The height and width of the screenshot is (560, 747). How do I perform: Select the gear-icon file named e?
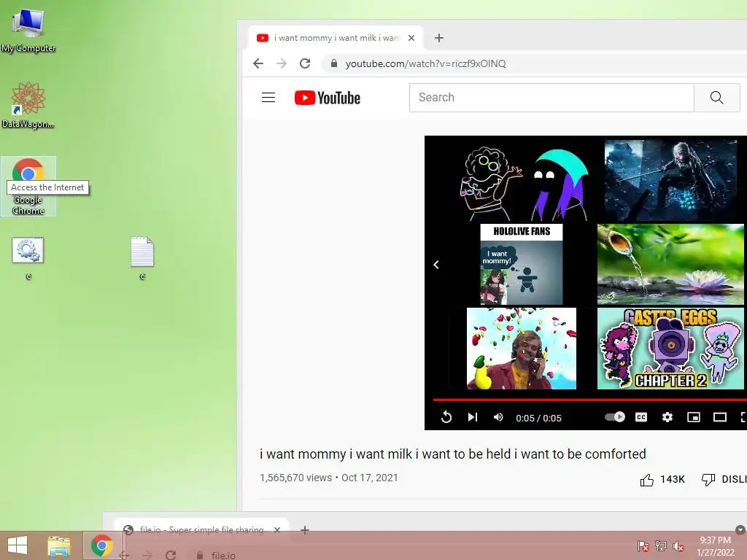click(x=28, y=257)
